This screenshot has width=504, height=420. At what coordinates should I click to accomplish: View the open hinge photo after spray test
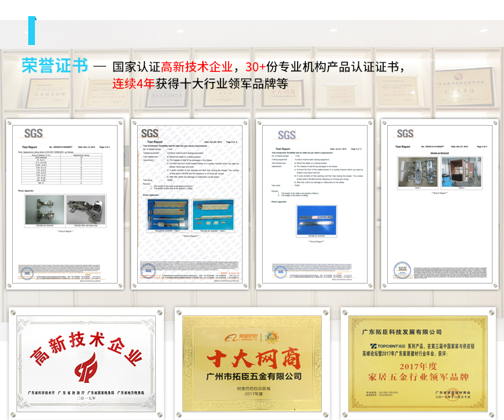click(x=86, y=210)
